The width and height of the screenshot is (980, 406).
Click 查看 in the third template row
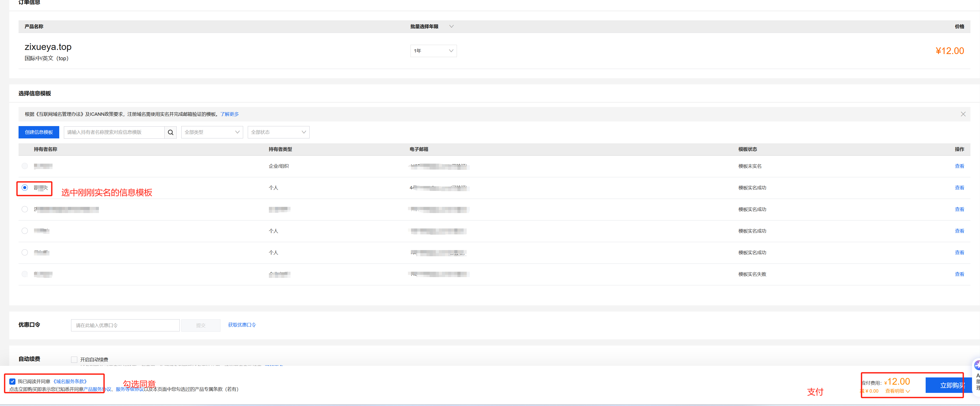(959, 209)
